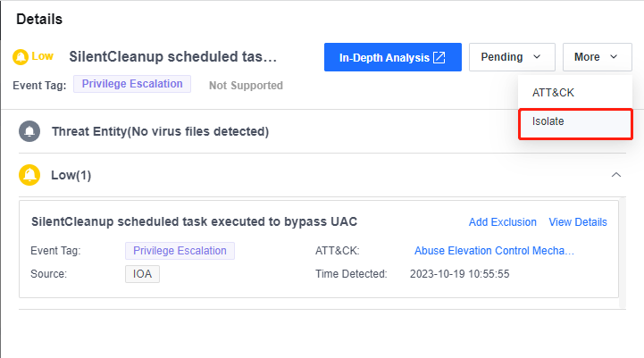Click Privilege Escalation tag in the header
Viewport: 644px width, 358px height.
pyautogui.click(x=132, y=84)
